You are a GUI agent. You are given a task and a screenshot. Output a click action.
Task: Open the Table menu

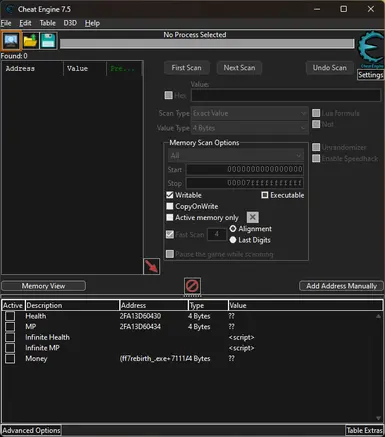(48, 23)
